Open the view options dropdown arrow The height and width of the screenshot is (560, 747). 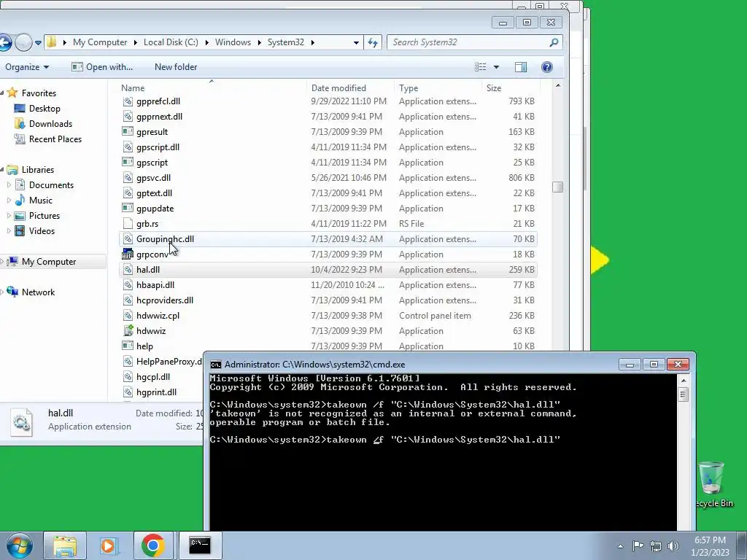496,67
